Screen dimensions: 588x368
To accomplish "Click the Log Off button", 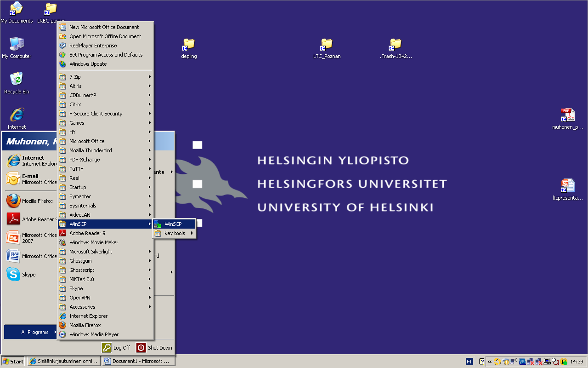I will point(116,348).
